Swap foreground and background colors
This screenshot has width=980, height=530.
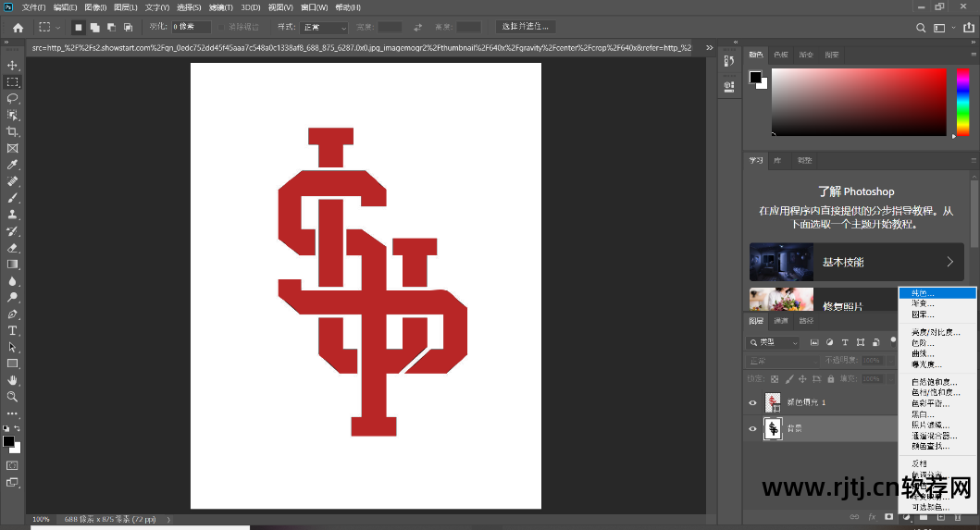click(18, 428)
